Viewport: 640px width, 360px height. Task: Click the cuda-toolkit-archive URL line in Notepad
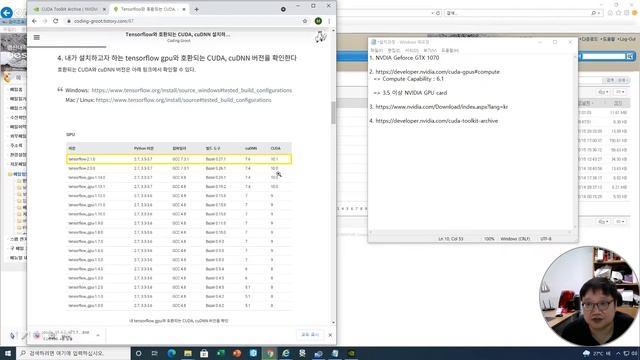click(433, 121)
